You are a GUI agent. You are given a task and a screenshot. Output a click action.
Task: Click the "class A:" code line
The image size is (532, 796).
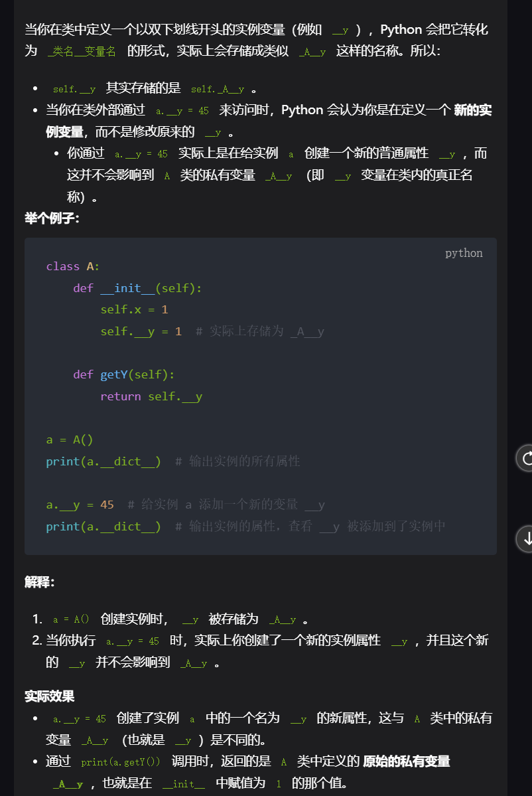tap(73, 266)
